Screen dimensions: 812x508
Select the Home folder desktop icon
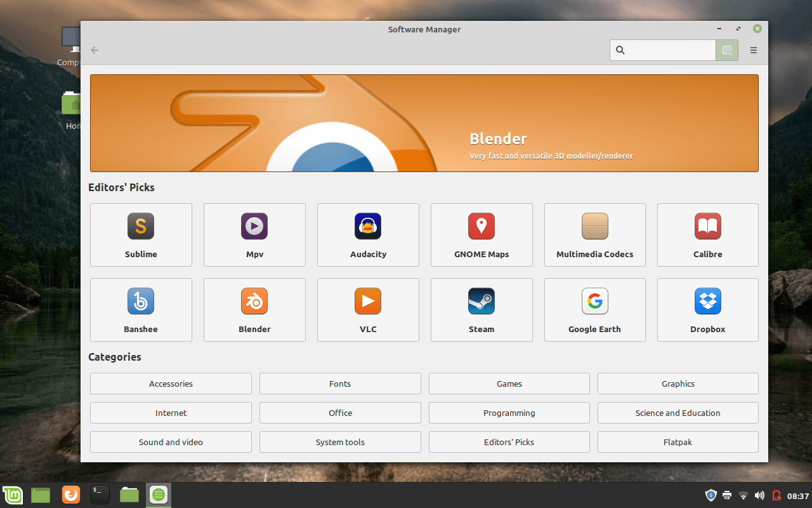pyautogui.click(x=71, y=109)
